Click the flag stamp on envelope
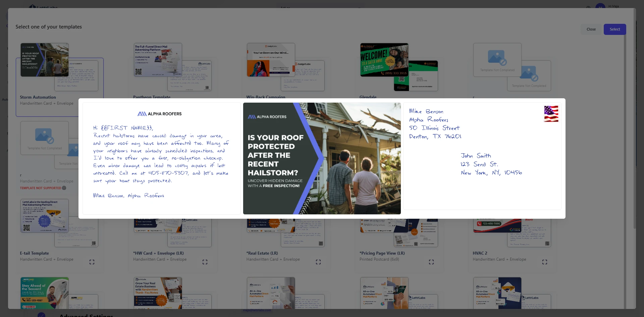 pos(551,114)
